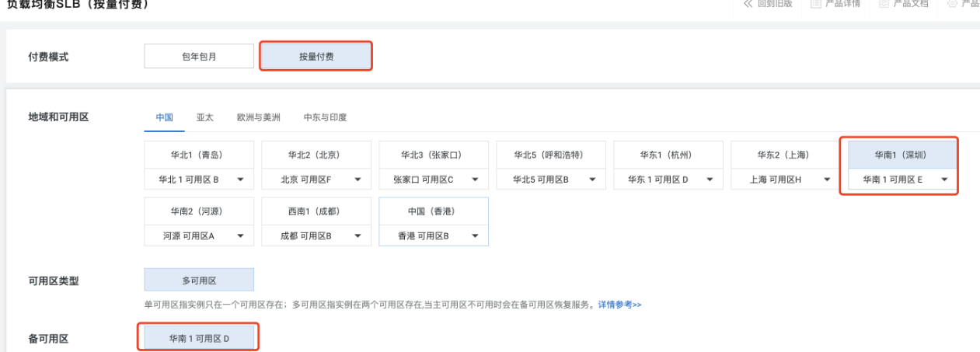Click the 回到旧版 double-chevron icon

coord(748,3)
